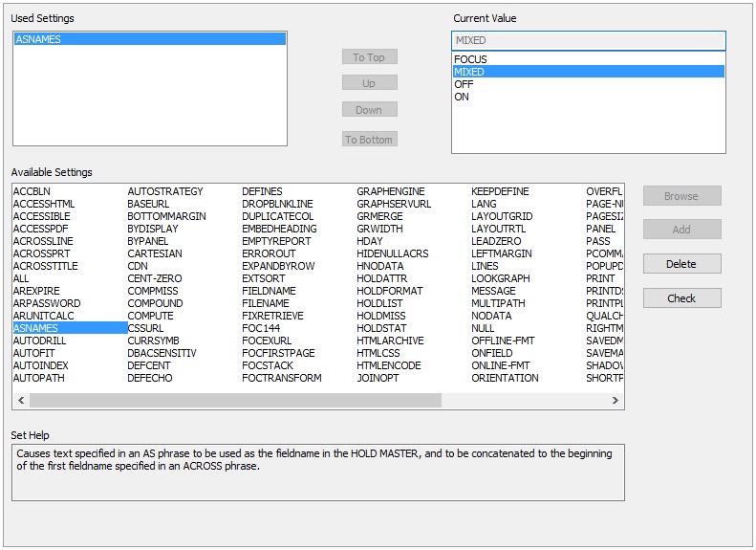Click the Current Value text field

click(588, 41)
